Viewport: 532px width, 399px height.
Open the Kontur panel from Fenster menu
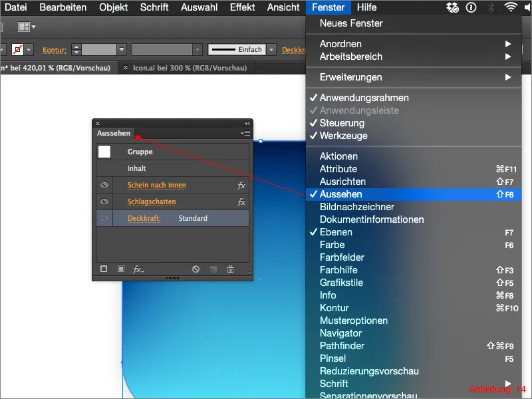pyautogui.click(x=414, y=308)
